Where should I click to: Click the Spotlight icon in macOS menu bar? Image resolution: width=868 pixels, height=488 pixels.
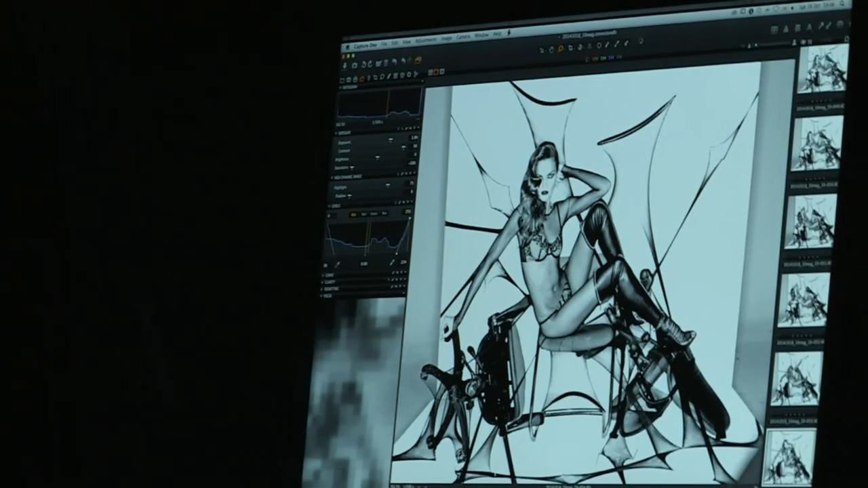[842, 3]
